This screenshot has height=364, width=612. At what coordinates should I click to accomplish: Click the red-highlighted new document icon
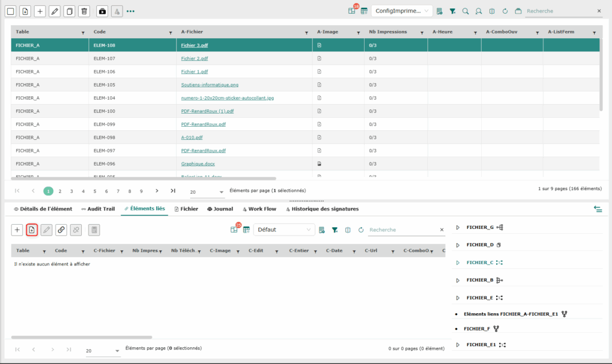[32, 230]
